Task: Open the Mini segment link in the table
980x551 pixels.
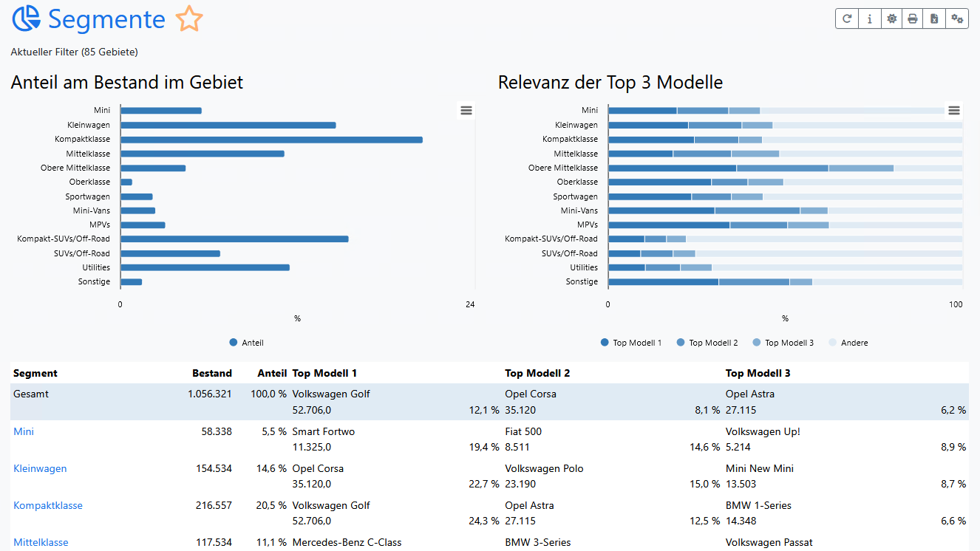Action: (x=24, y=431)
